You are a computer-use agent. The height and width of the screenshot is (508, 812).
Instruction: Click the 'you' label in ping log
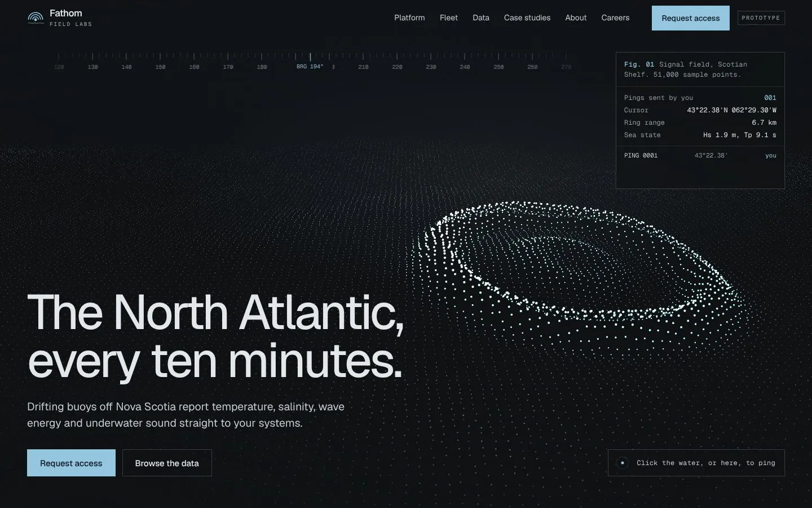click(x=771, y=155)
